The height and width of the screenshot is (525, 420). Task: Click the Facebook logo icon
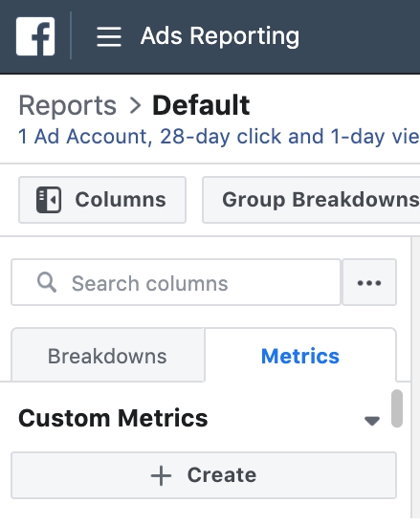click(35, 36)
